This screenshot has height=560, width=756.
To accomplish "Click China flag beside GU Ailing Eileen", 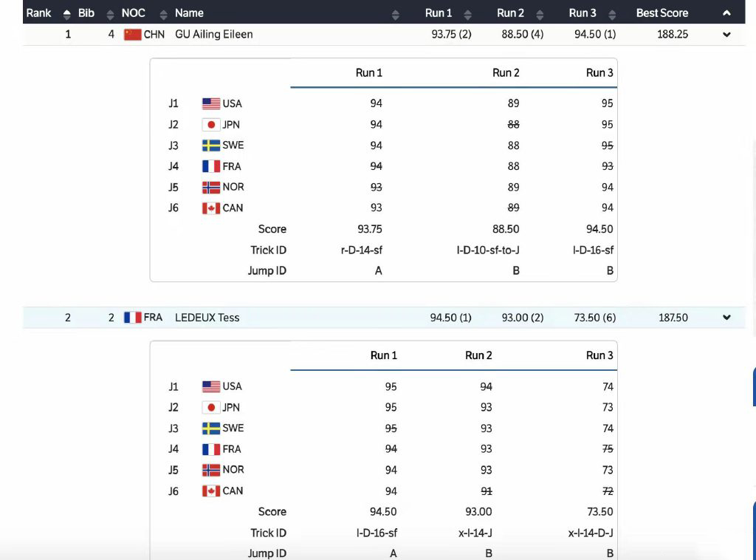I will tap(132, 35).
